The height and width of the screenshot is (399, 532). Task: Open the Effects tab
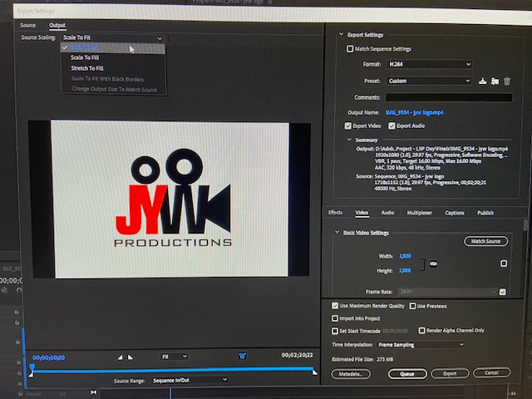pyautogui.click(x=335, y=213)
